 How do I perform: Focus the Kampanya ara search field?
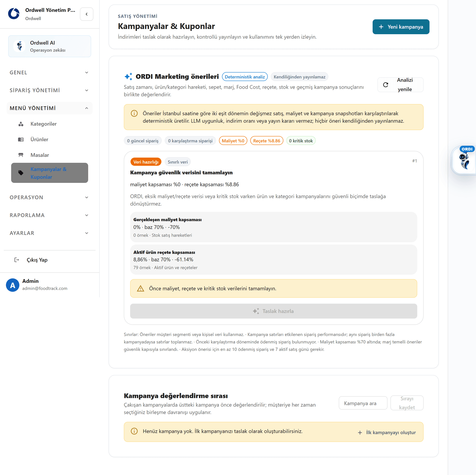[363, 403]
